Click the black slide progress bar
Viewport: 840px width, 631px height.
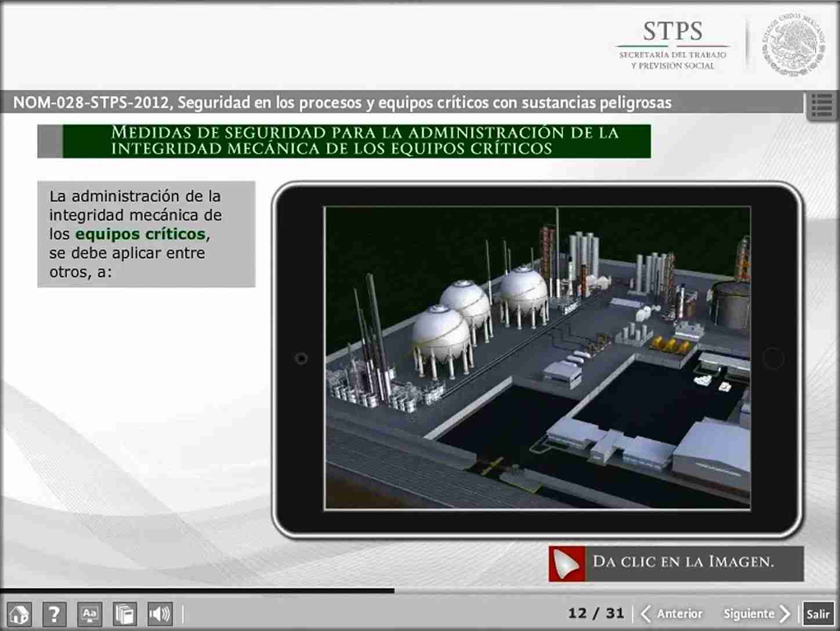pyautogui.click(x=197, y=591)
